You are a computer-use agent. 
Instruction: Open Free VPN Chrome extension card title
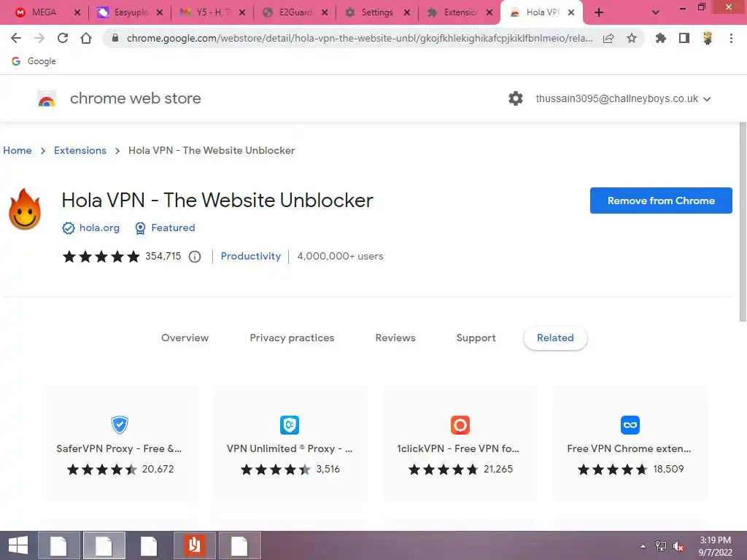(x=629, y=448)
